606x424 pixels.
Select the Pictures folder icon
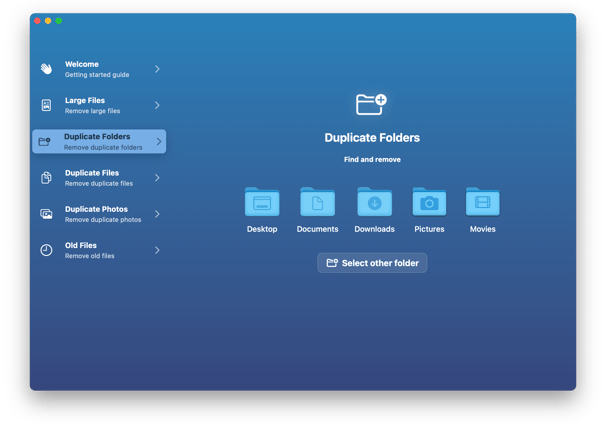tap(429, 202)
